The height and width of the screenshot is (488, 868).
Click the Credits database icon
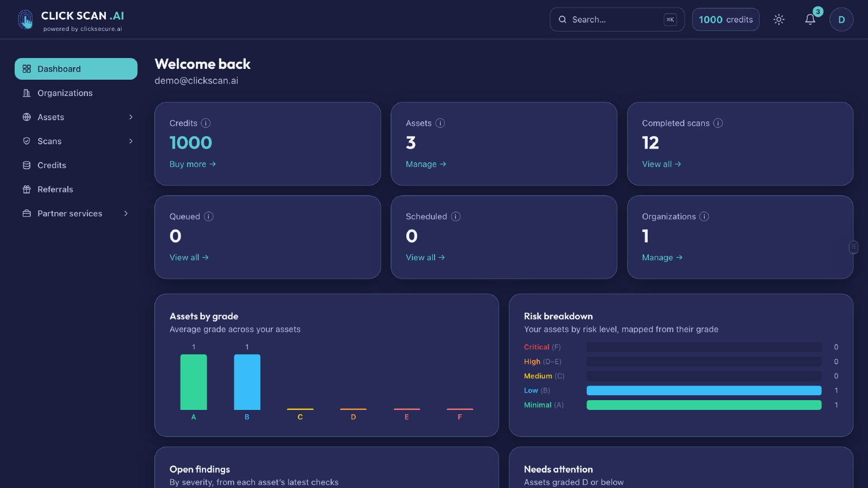[27, 165]
